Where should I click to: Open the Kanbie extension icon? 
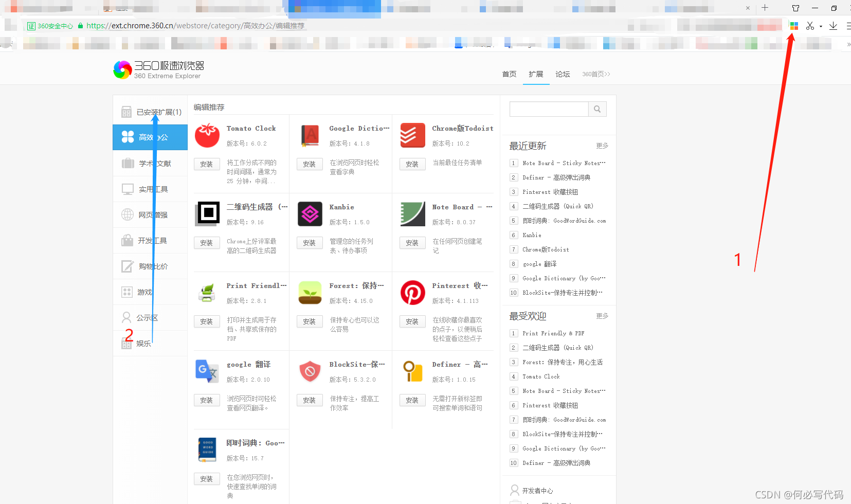310,214
